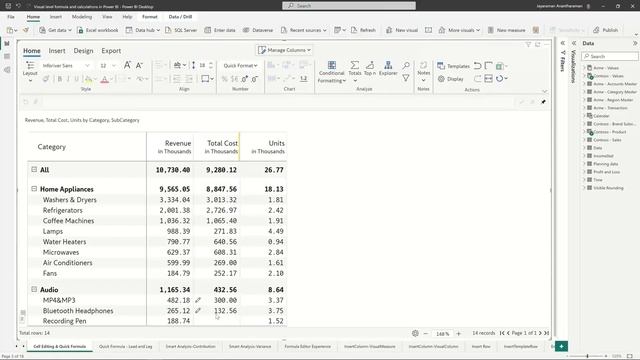Click the undo arrow in Actions group

(478, 66)
